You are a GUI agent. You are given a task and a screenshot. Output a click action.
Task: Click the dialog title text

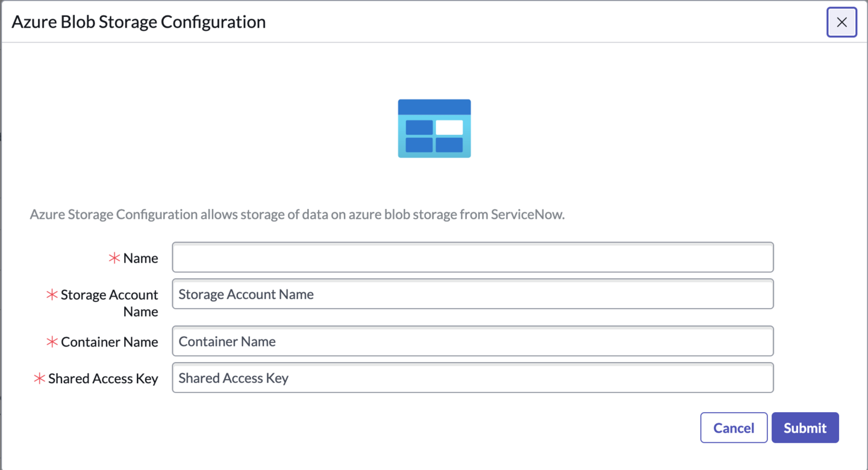[139, 22]
